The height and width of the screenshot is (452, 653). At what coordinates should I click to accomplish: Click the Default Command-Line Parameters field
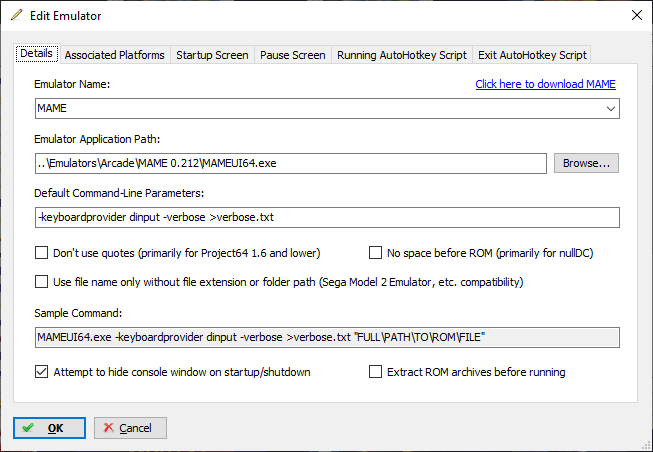pos(327,217)
